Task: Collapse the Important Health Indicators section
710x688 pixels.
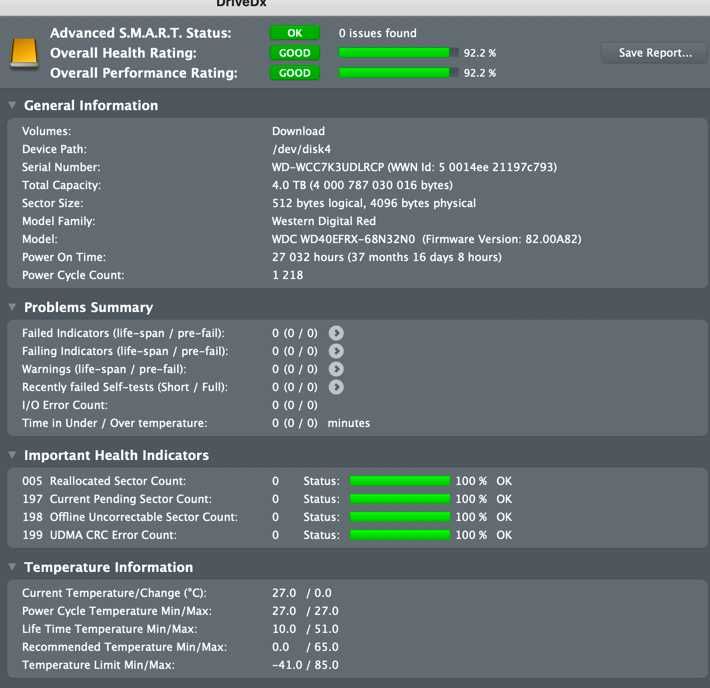Action: point(12,455)
